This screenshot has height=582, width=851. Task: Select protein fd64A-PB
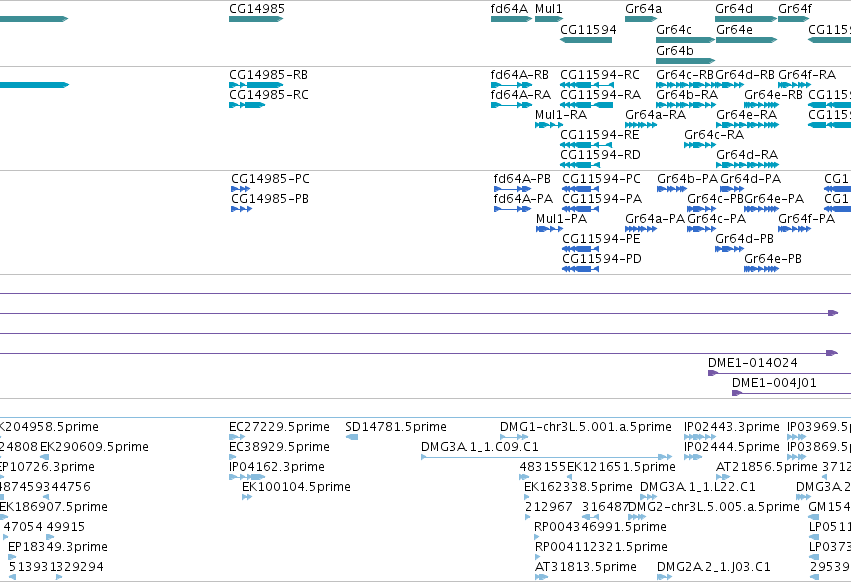click(x=512, y=189)
